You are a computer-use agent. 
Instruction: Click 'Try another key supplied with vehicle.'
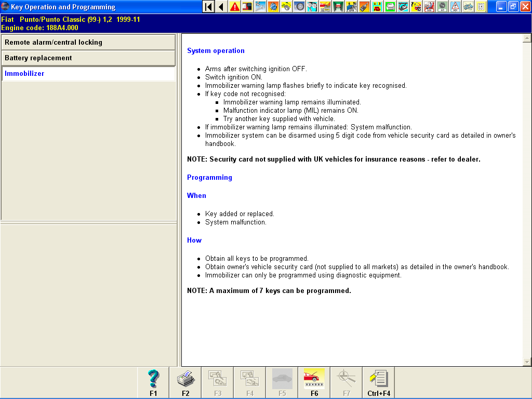click(x=279, y=119)
